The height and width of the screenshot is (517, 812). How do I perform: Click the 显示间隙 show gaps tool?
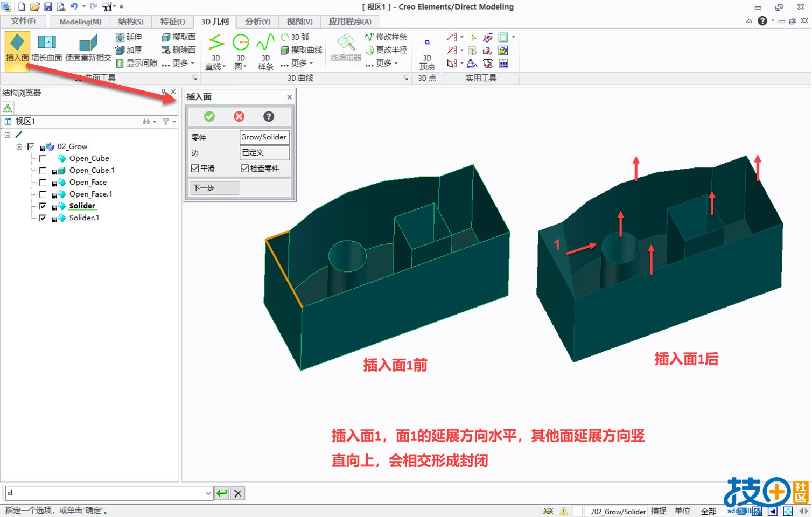click(x=137, y=63)
